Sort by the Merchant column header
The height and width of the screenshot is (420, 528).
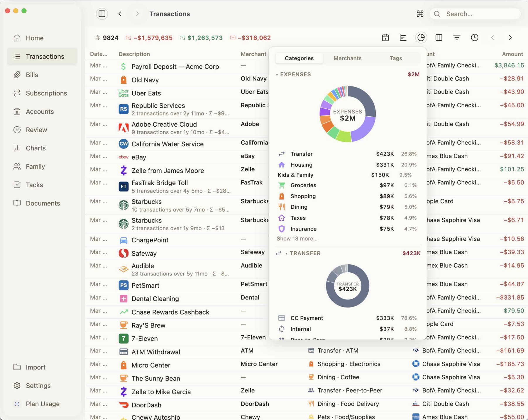tap(253, 54)
